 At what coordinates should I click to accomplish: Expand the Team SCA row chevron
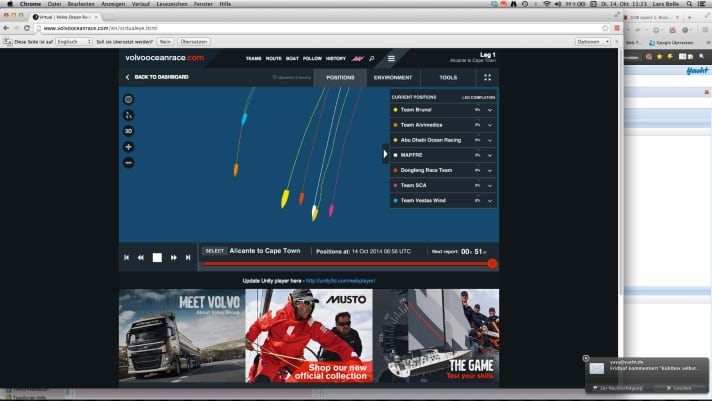click(x=490, y=186)
